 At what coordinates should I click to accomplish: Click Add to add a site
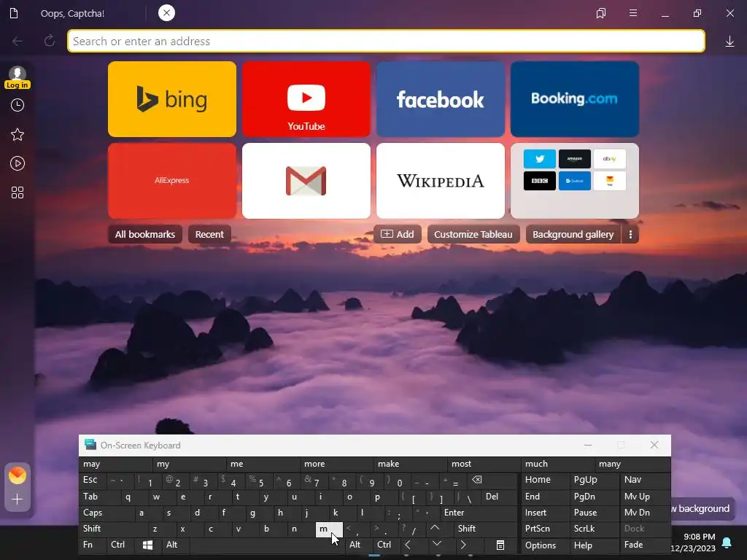pyautogui.click(x=398, y=234)
